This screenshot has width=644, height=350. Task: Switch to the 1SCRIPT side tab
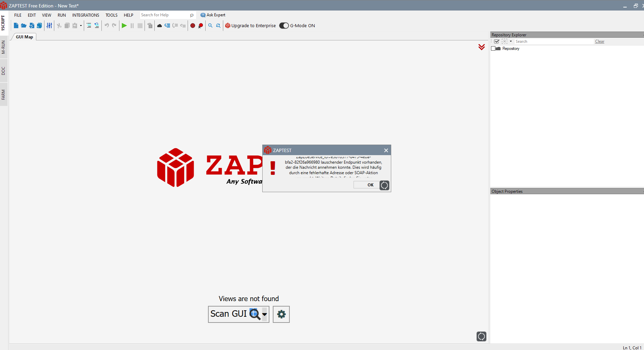pos(3,23)
